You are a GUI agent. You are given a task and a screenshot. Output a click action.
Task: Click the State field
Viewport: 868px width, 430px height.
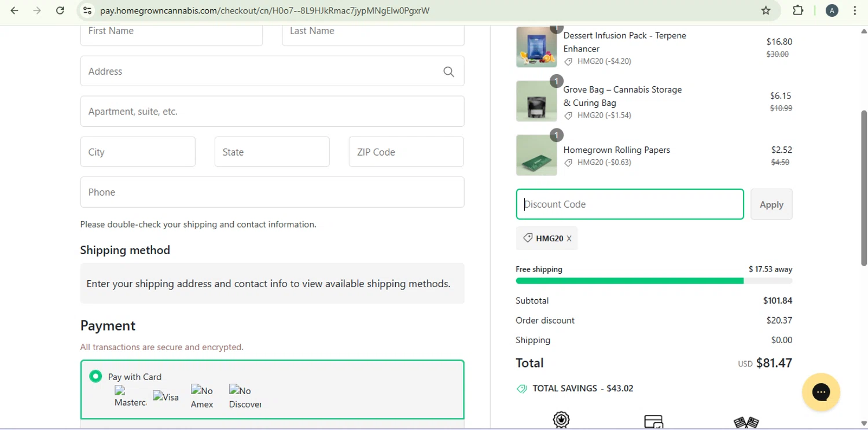coord(272,152)
